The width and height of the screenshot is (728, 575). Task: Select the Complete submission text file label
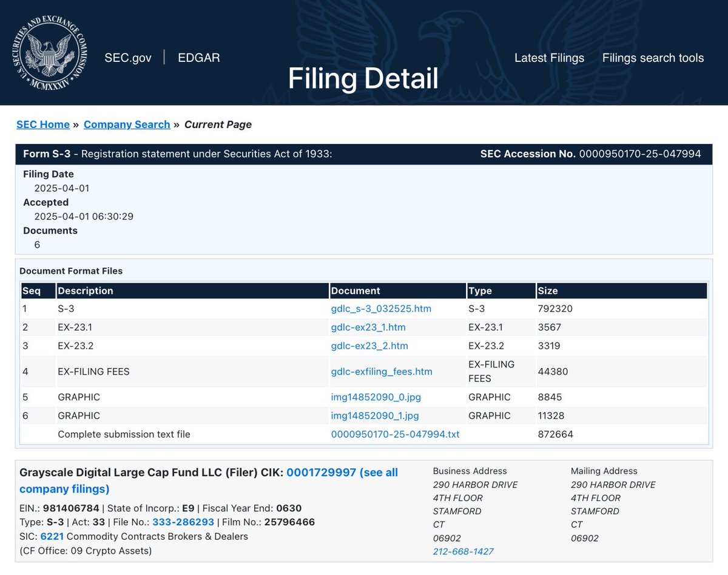124,434
